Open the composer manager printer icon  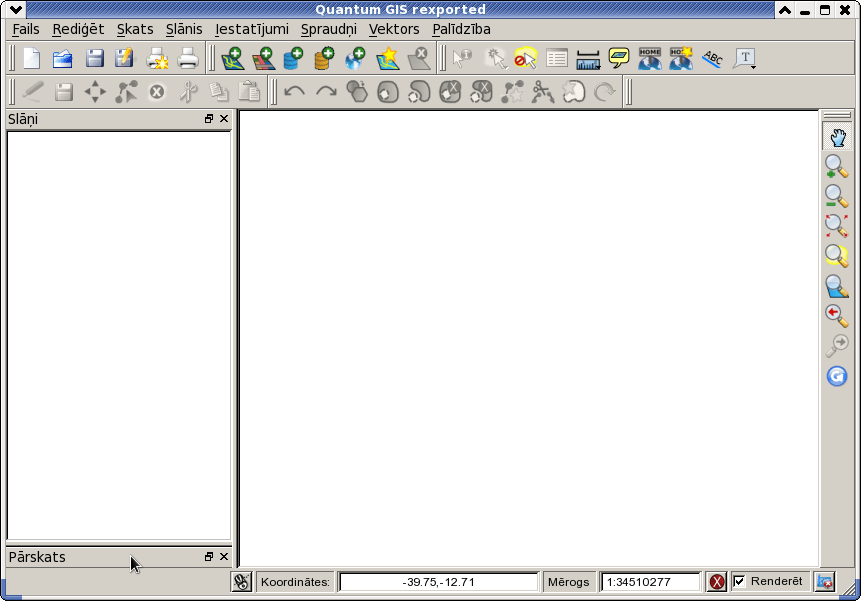(188, 58)
